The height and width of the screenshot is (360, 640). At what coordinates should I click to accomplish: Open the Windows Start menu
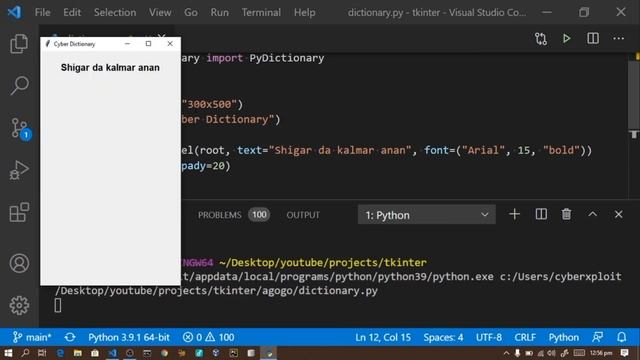pos(8,353)
